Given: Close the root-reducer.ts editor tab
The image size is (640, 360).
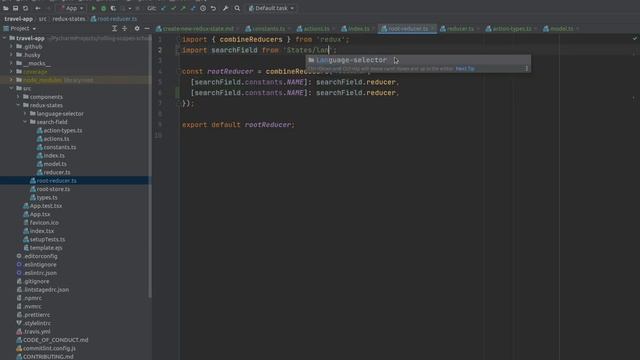Looking at the screenshot, I should [x=433, y=29].
